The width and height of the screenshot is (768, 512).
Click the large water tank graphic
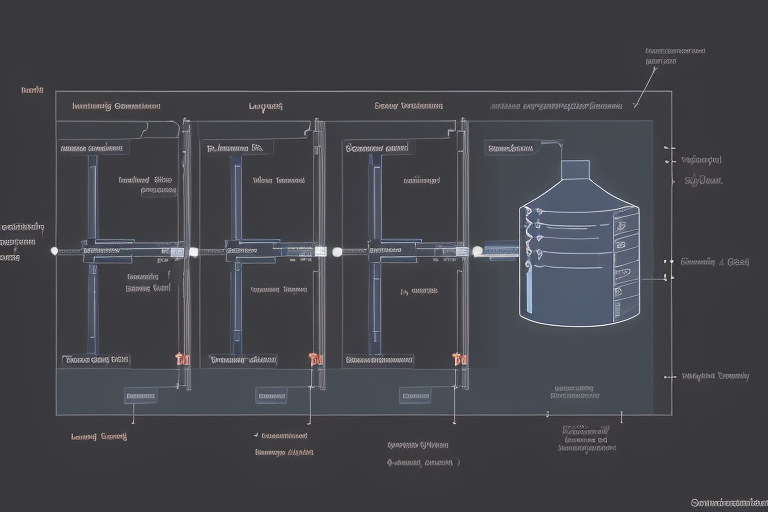click(x=578, y=260)
